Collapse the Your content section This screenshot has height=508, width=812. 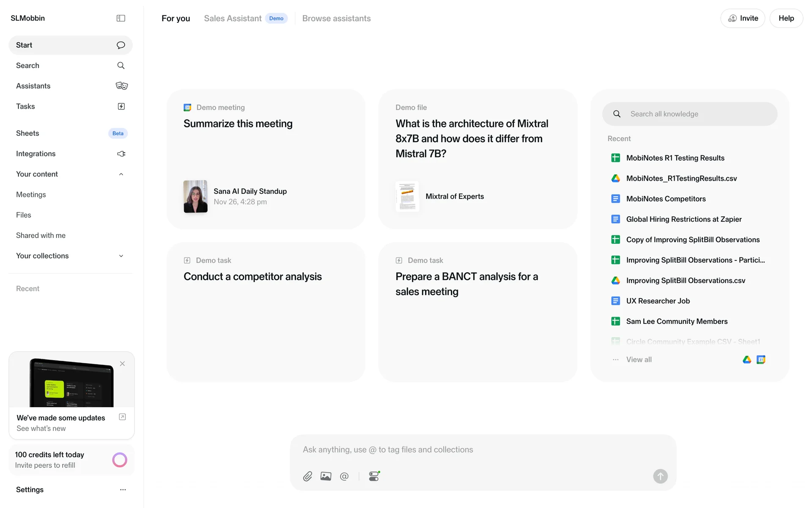[x=121, y=174]
